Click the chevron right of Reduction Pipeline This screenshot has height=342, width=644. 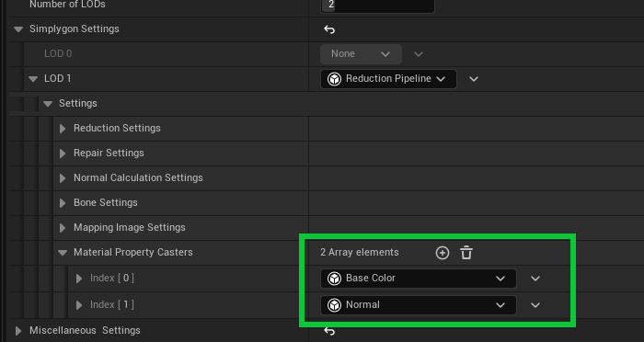474,79
